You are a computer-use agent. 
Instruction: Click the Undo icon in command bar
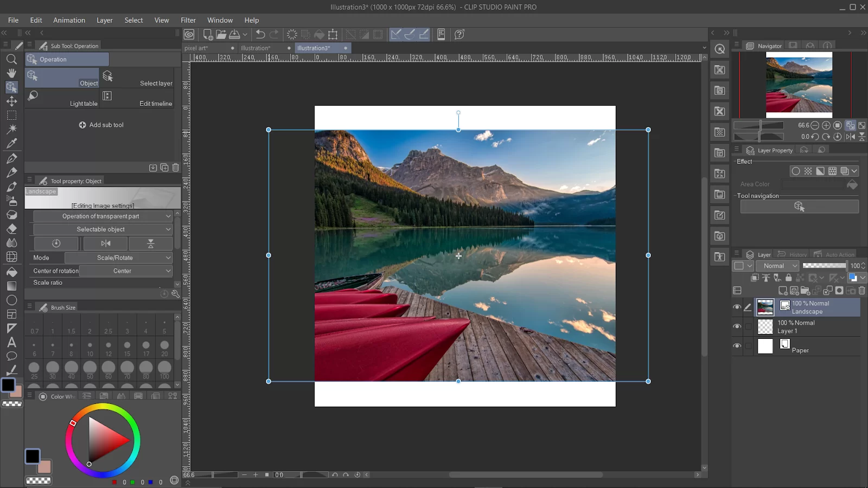point(260,35)
